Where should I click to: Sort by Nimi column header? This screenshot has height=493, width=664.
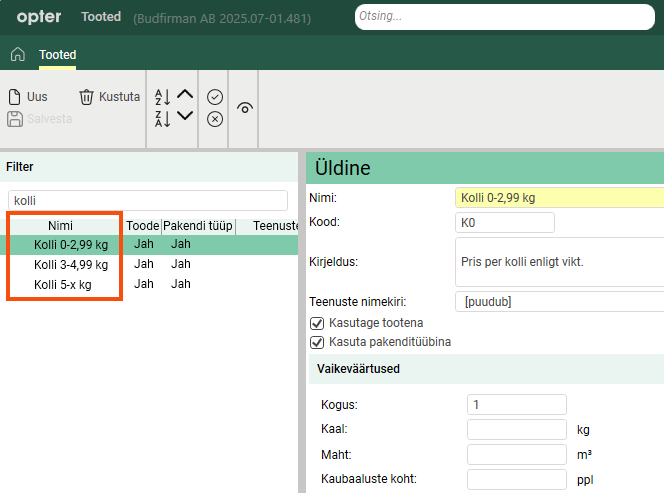(x=60, y=226)
